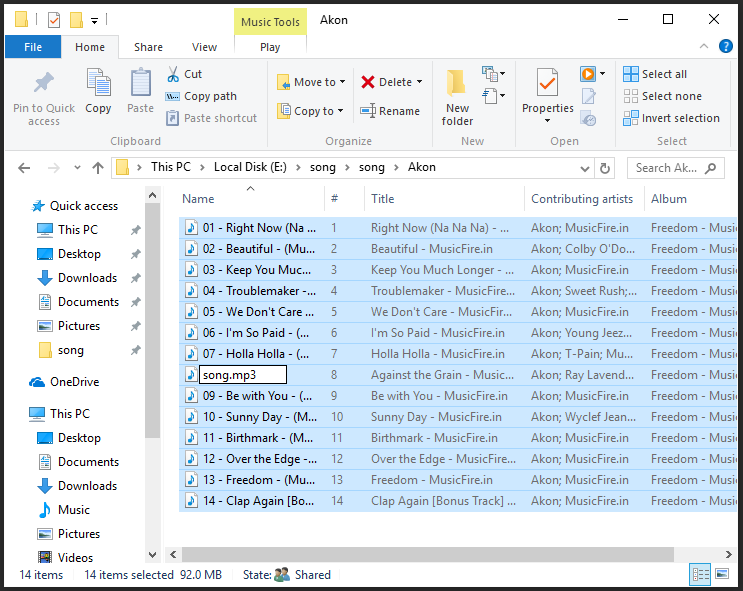Expand the address bar history dropdown

585,168
